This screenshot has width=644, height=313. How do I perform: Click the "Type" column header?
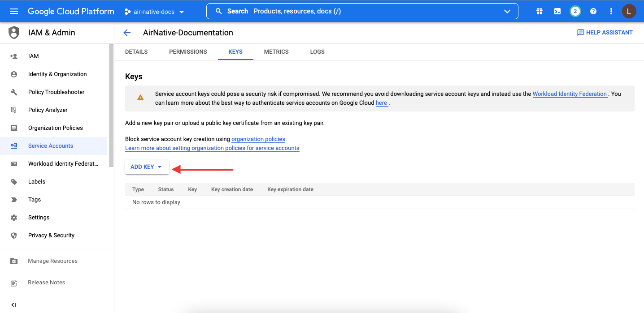click(x=138, y=189)
